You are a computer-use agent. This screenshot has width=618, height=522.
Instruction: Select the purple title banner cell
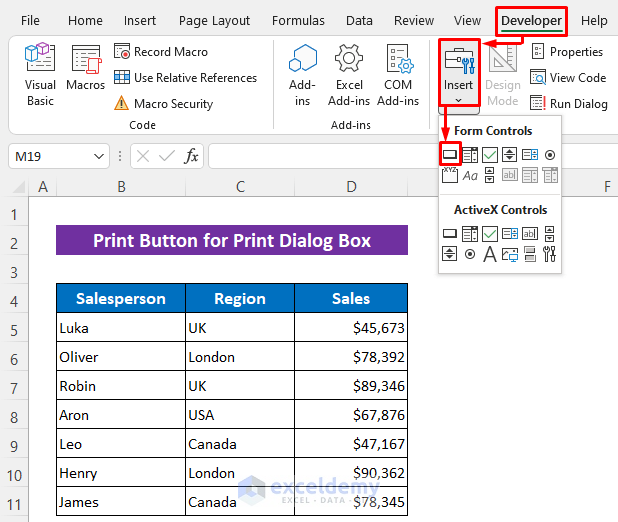coord(232,241)
